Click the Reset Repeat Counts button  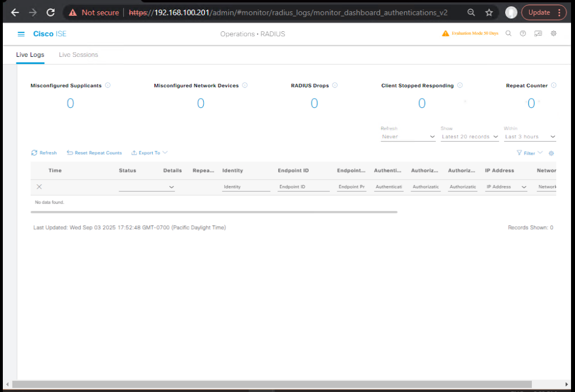94,153
